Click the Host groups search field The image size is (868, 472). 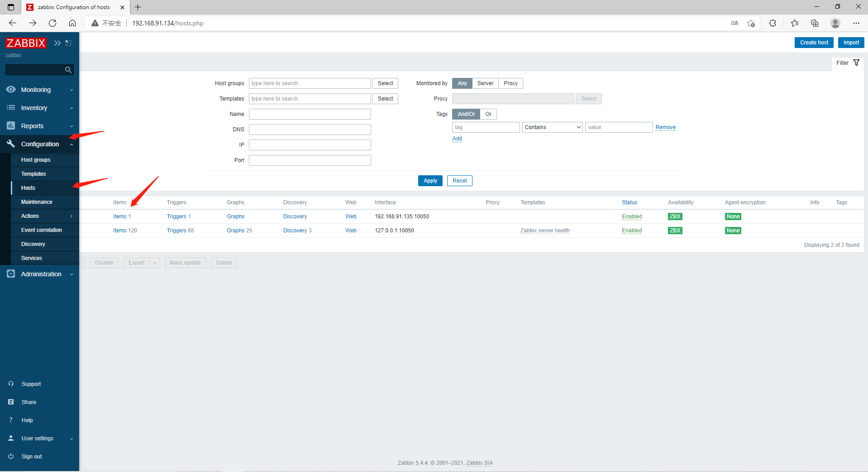coord(310,83)
